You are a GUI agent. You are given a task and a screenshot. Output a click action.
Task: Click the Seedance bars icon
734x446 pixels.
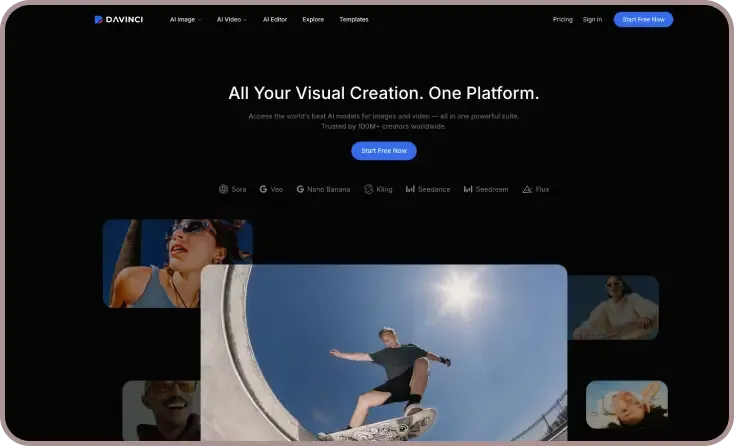[x=410, y=189]
